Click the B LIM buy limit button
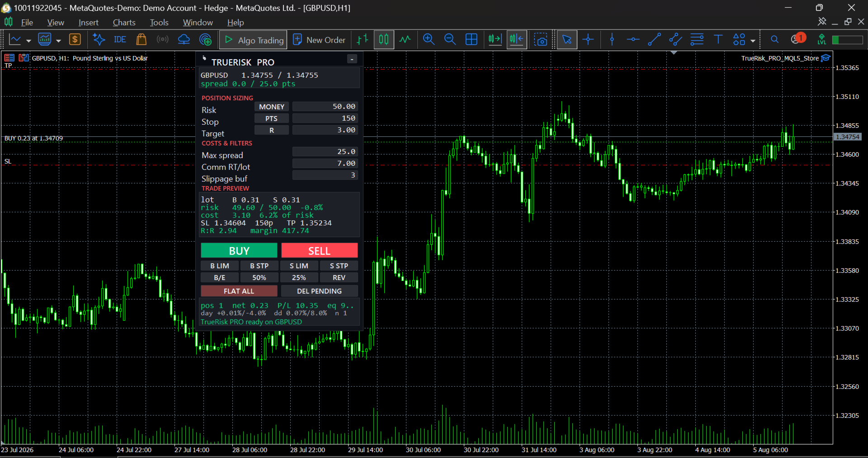Viewport: 868px width, 458px height. coord(220,266)
